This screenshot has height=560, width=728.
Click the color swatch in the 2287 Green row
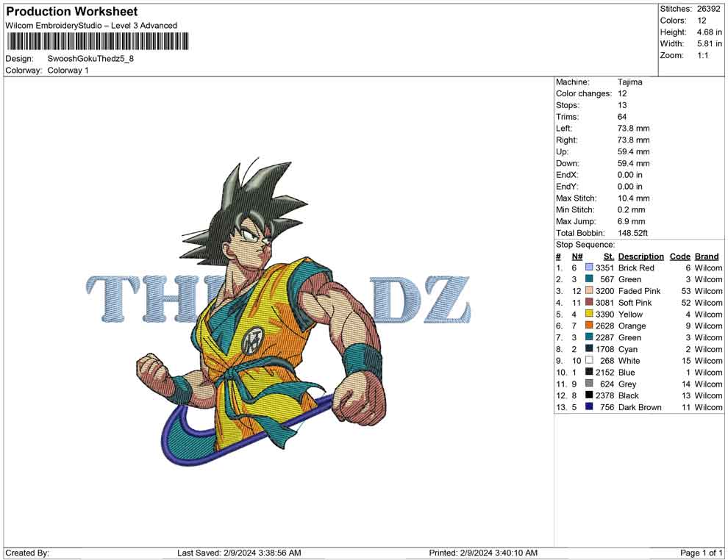coord(589,337)
